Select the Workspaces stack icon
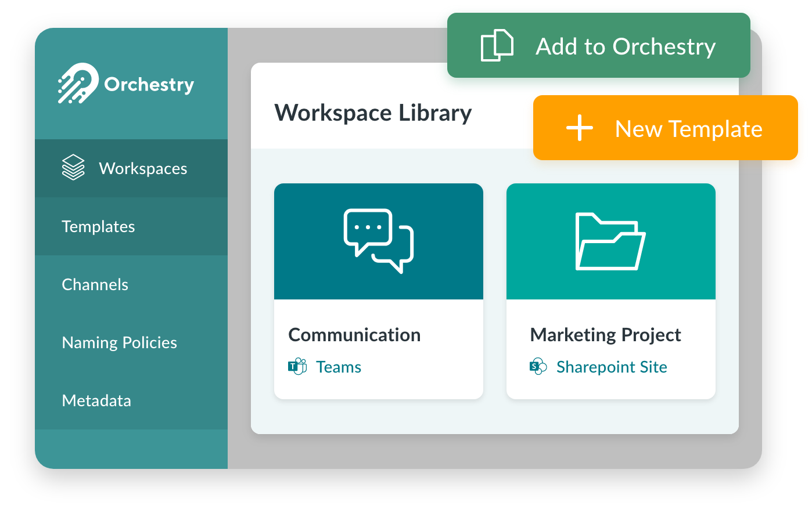 click(73, 168)
